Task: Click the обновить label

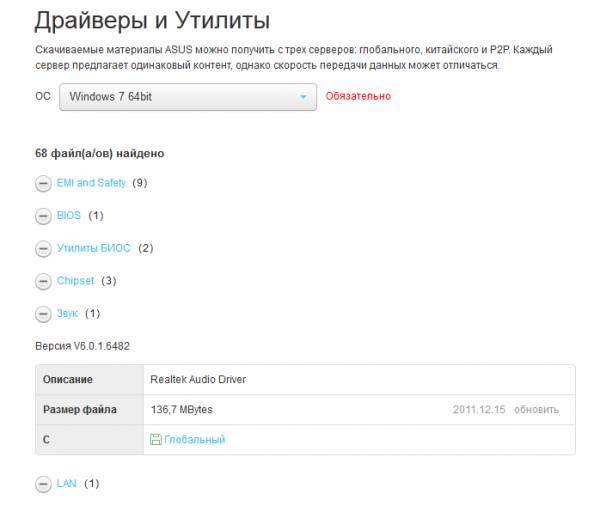Action: 536,410
